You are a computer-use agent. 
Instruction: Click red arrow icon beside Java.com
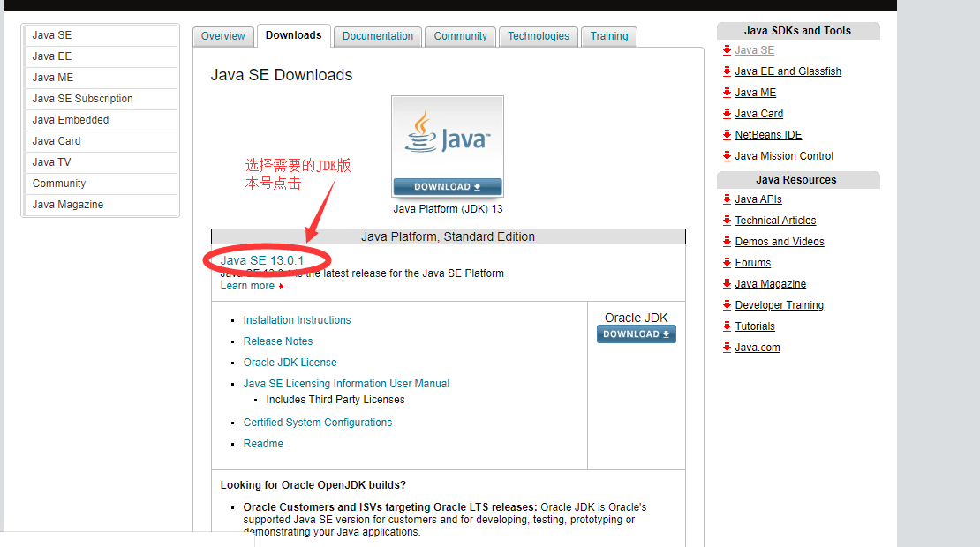coord(727,348)
